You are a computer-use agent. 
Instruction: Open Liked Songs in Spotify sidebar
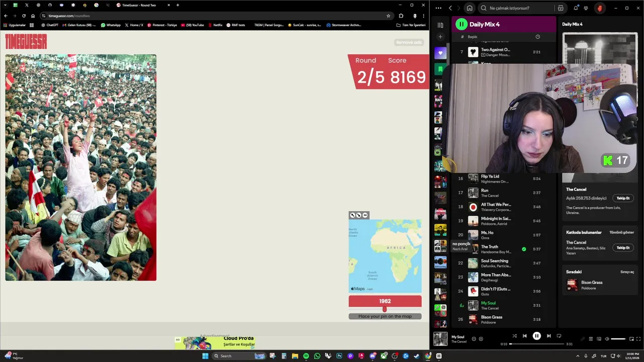click(x=440, y=53)
